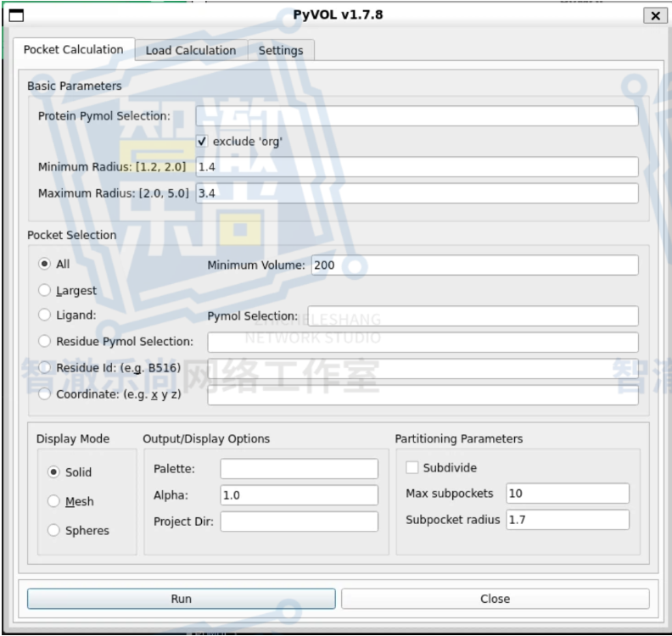672x636 pixels.
Task: Select the Largest pocket radio button
Action: 45,290
